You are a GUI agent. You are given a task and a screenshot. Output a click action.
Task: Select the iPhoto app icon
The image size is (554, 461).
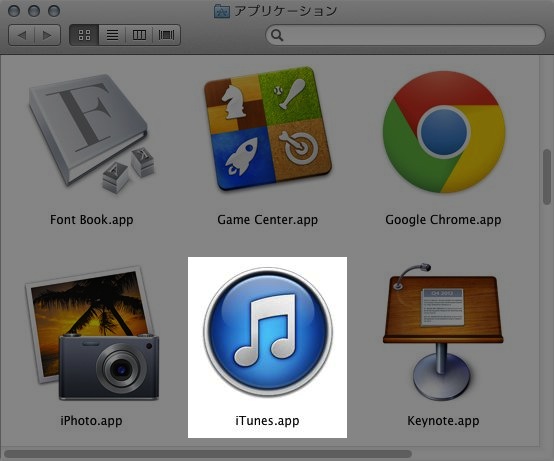tap(92, 333)
